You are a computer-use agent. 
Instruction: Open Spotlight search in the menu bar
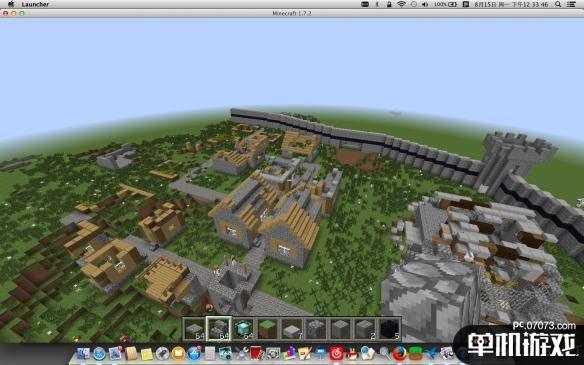tap(558, 4)
